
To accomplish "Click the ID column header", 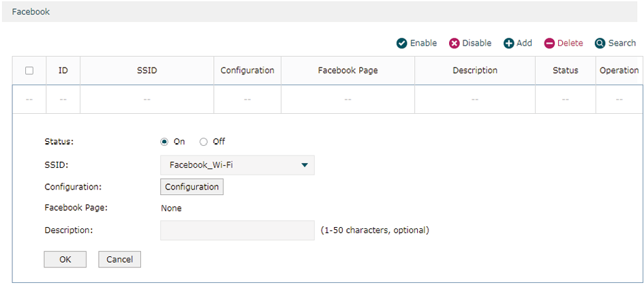I will click(63, 71).
